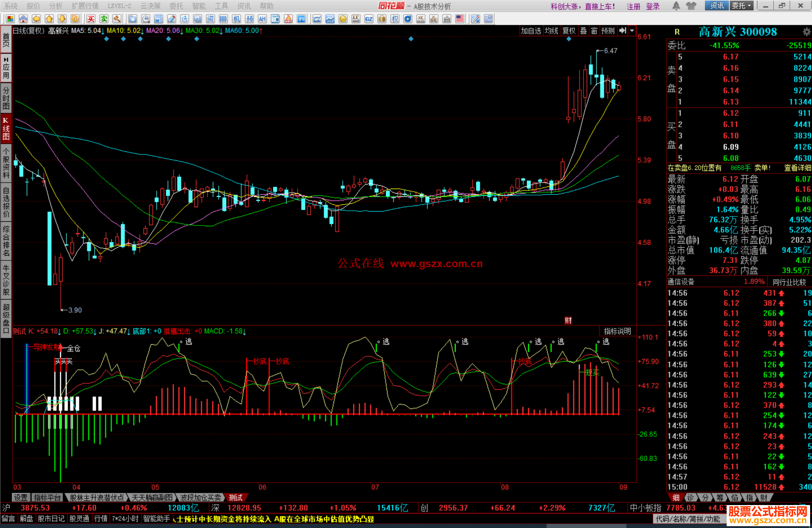Open the GZ toolbar icon
This screenshot has width=812, height=528.
(x=369, y=19)
